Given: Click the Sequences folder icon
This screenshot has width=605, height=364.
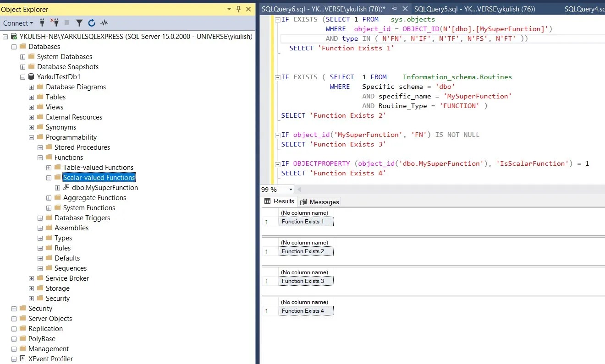Looking at the screenshot, I should click(x=49, y=268).
